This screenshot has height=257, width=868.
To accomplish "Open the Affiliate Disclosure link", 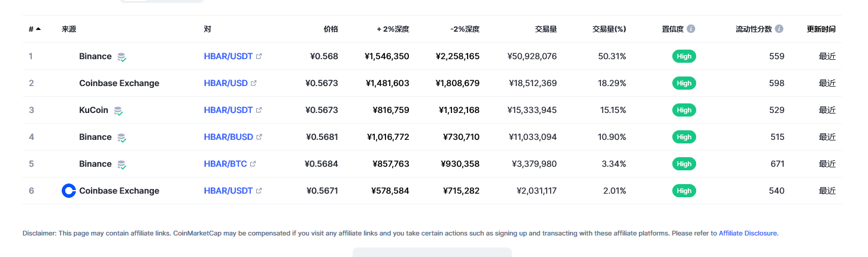I will tap(748, 233).
